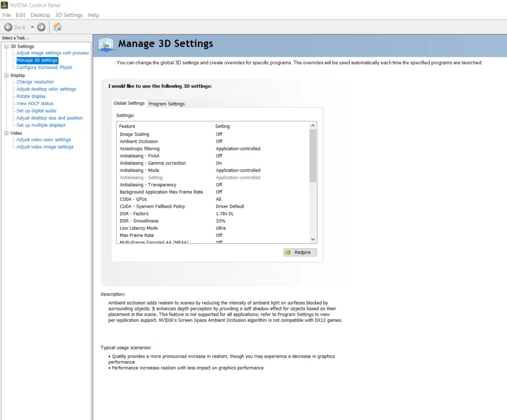Open Adjust image settings with preview
507x420 pixels.
pyautogui.click(x=52, y=52)
